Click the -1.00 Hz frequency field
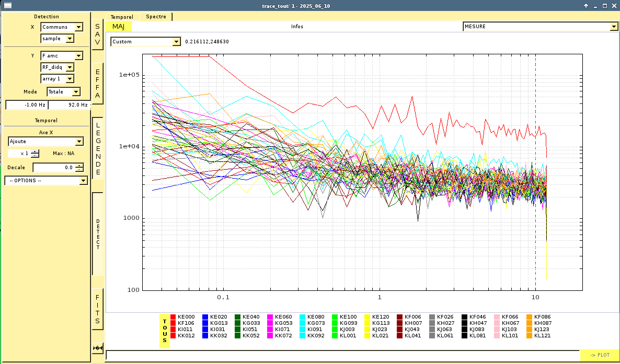 (26, 105)
